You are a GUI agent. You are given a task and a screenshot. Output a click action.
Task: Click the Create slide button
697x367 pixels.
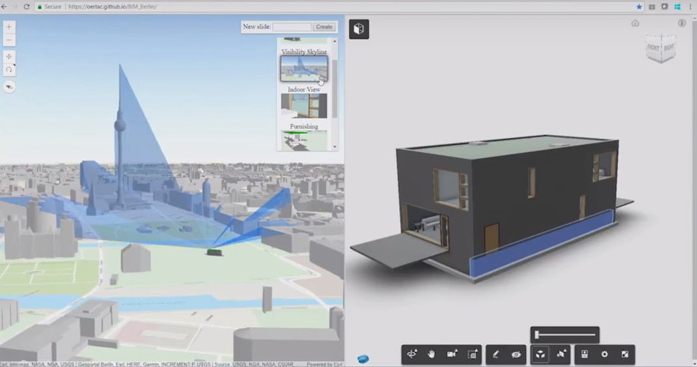point(324,27)
